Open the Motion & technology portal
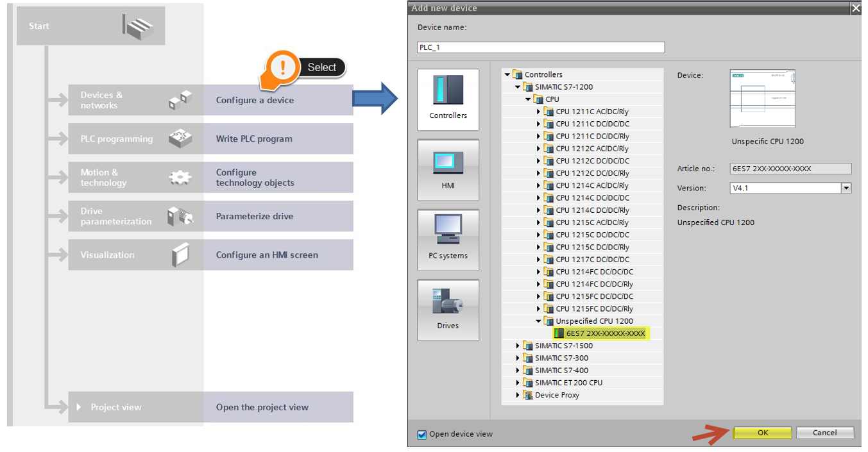 pos(136,178)
